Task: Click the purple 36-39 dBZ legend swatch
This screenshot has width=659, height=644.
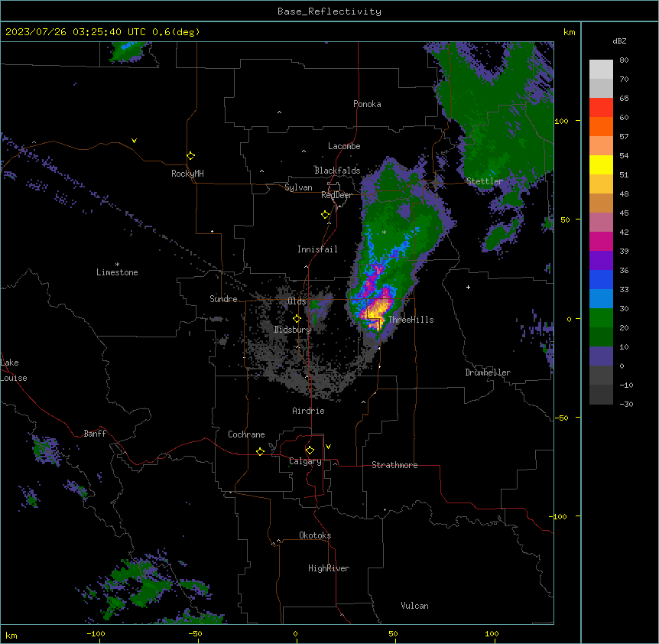Action: click(601, 260)
